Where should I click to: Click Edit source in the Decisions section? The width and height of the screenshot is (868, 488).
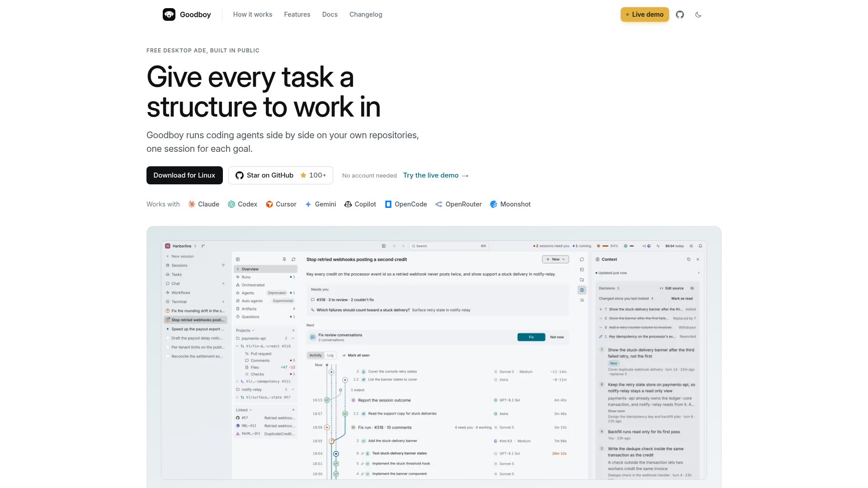click(672, 288)
